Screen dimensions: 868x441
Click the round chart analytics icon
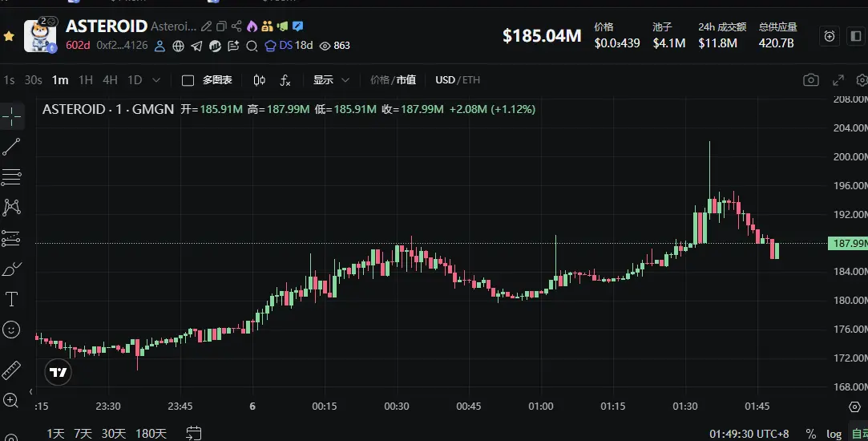pos(215,46)
